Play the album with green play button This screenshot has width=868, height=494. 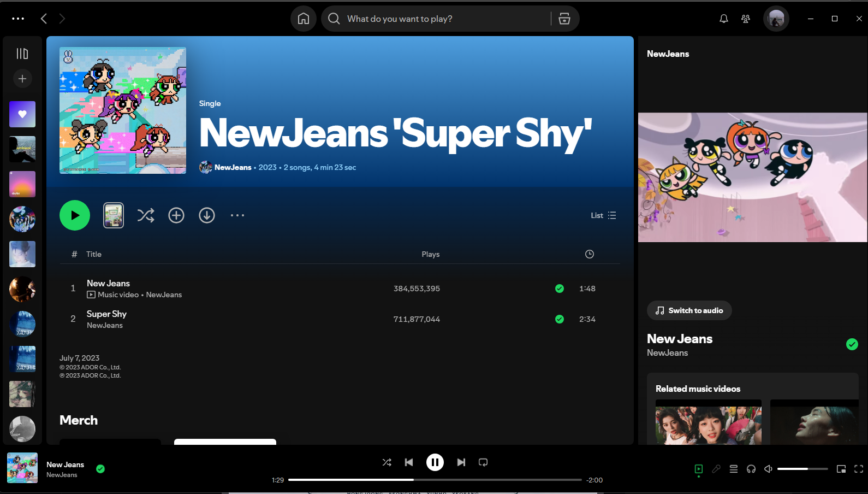tap(75, 215)
